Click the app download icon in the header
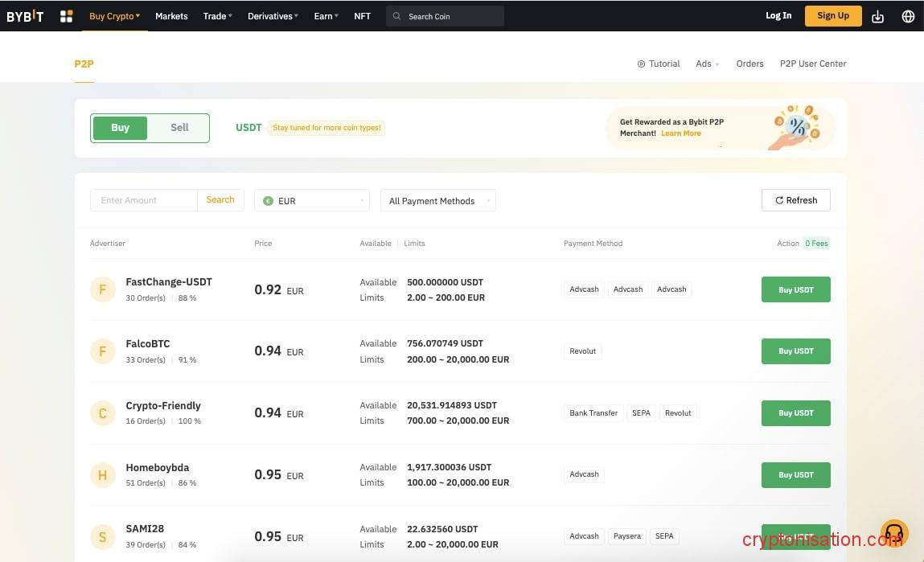This screenshot has width=924, height=562. pyautogui.click(x=877, y=15)
